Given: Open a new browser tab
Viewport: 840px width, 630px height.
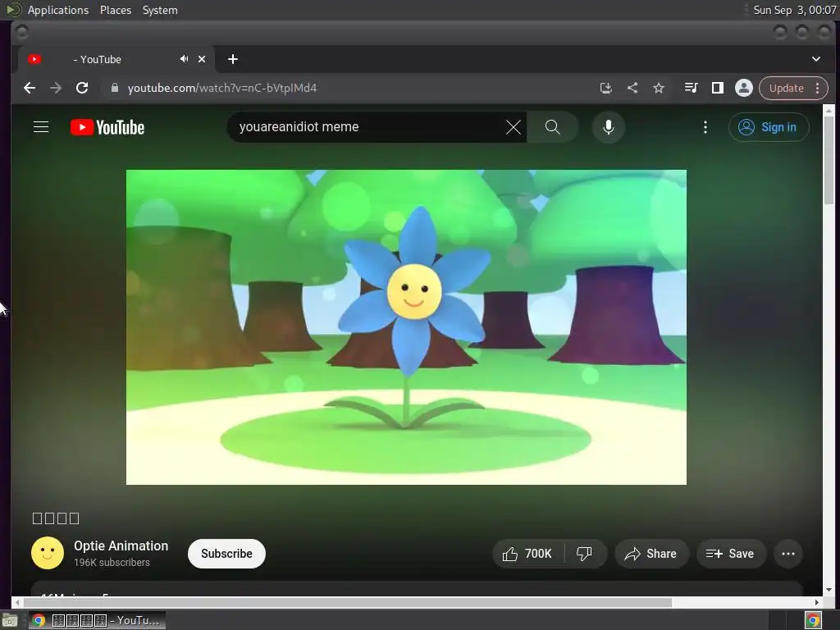Looking at the screenshot, I should pos(232,59).
